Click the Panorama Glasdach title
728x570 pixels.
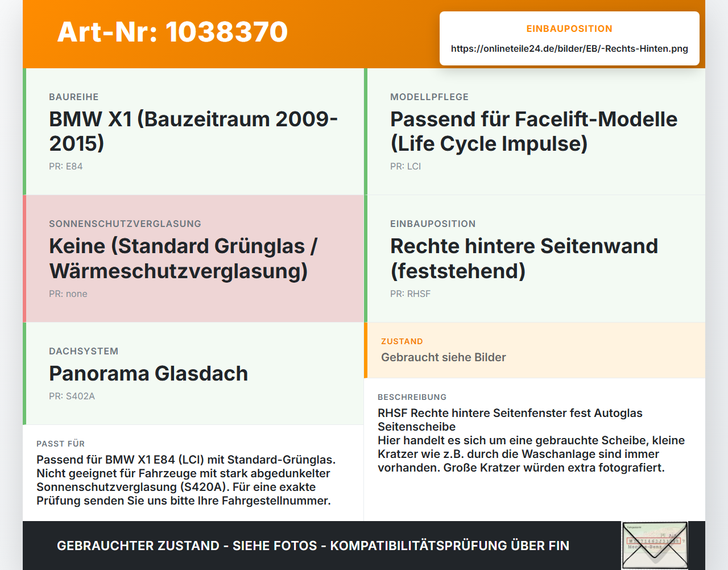[148, 373]
